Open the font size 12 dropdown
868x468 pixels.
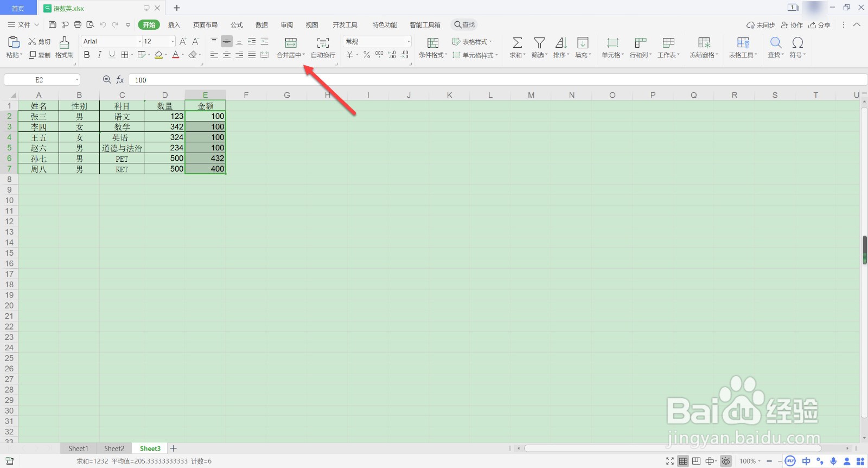click(x=173, y=41)
